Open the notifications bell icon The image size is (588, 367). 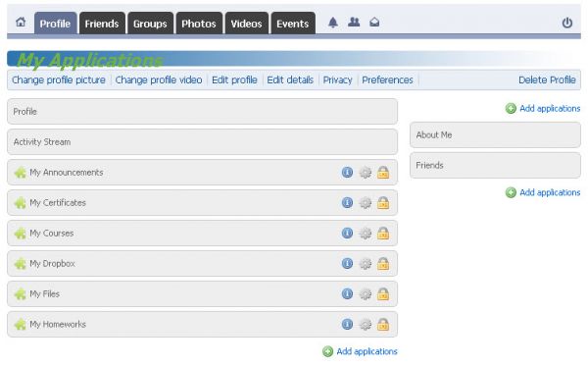coord(333,23)
